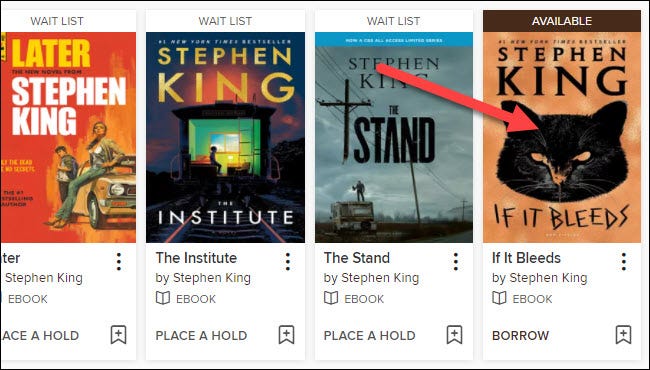Bookmark Later to wish list
This screenshot has height=370, width=650.
pyautogui.click(x=118, y=335)
